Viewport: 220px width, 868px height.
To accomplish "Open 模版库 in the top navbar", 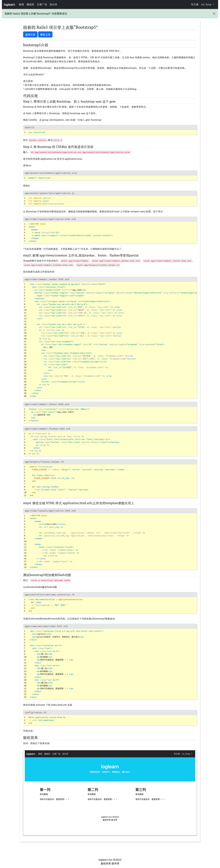I will tap(30, 4).
